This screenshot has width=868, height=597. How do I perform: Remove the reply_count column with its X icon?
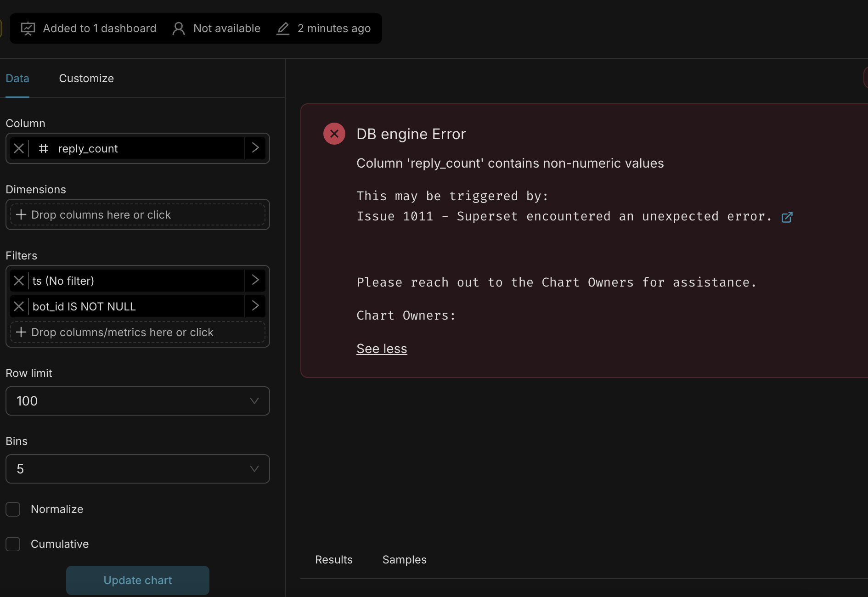tap(19, 148)
